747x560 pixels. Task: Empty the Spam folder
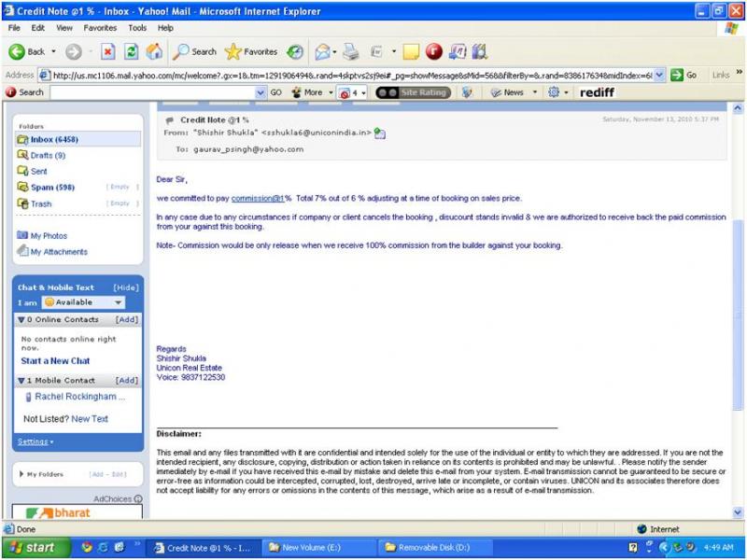(x=122, y=188)
